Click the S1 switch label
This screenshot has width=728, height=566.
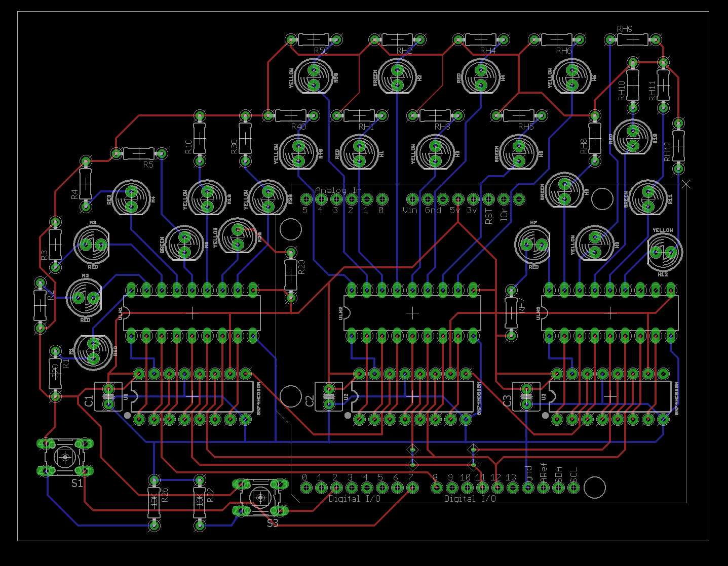(x=77, y=483)
